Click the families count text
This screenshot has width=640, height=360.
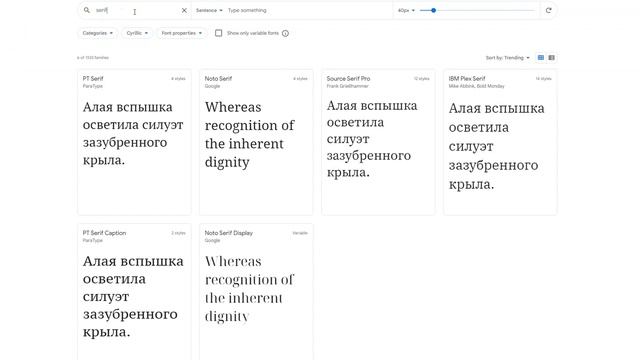(93, 58)
